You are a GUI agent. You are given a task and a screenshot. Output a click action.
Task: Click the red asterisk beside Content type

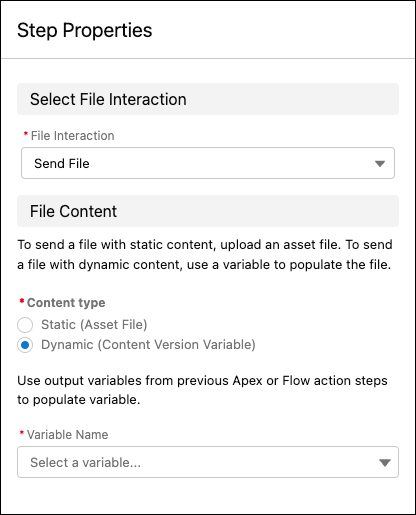(22, 301)
